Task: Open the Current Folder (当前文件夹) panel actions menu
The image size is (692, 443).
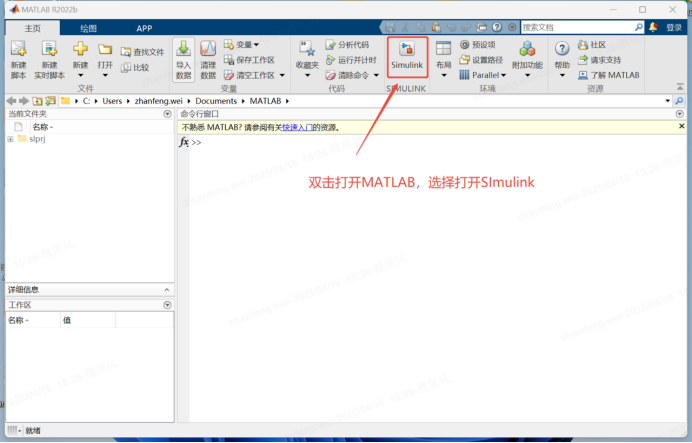Action: click(167, 114)
